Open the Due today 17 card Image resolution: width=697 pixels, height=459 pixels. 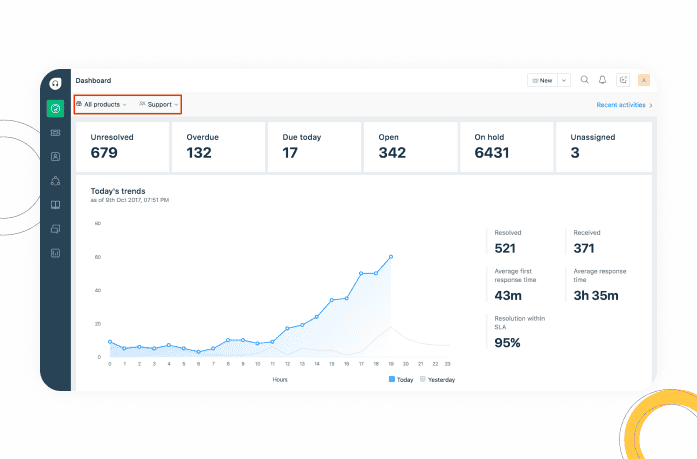click(314, 147)
